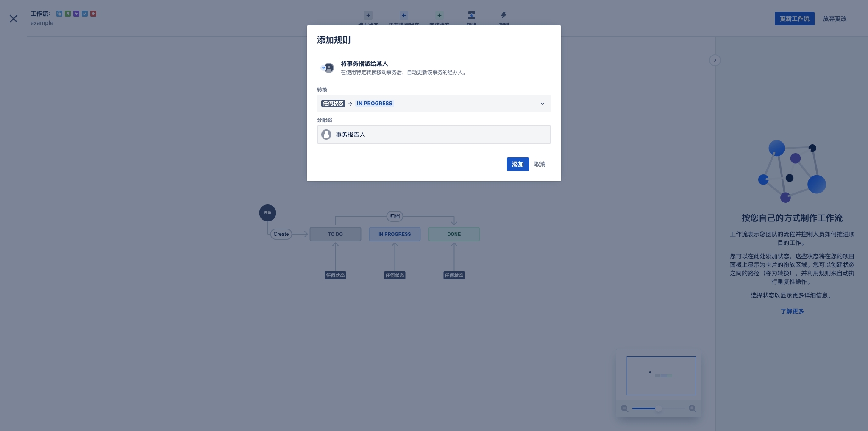Select the IN PROGRESS status in the diagram
The image size is (868, 431).
395,234
